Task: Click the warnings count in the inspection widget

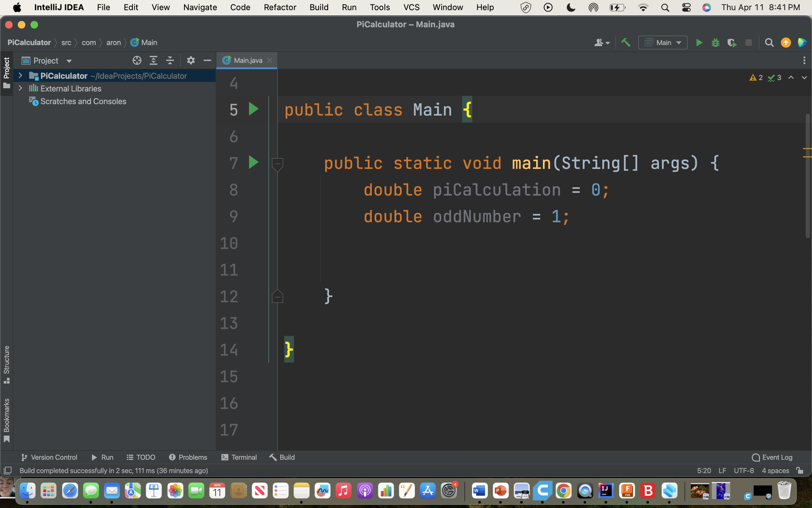Action: point(755,77)
